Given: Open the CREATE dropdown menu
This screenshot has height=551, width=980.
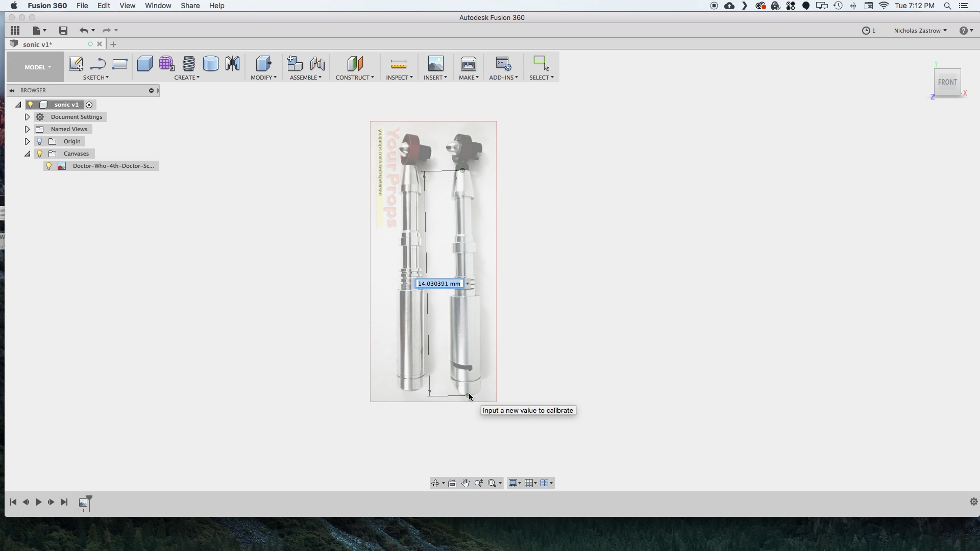Looking at the screenshot, I should point(187,78).
